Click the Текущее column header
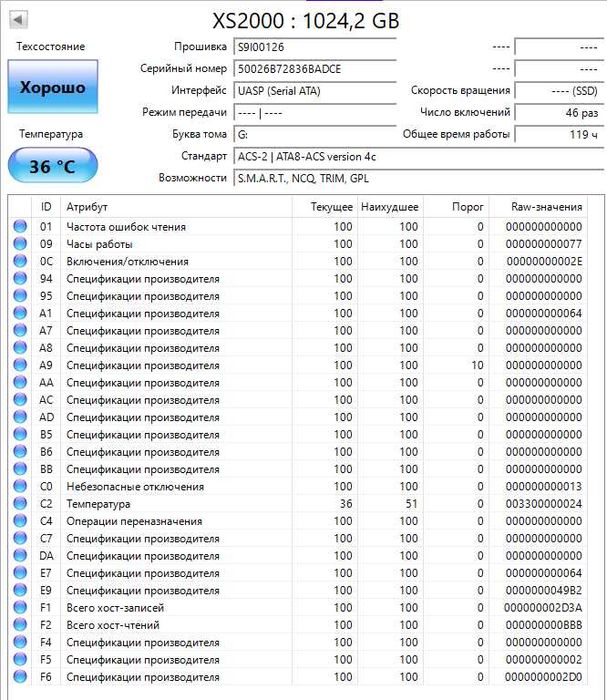Viewport: 607px width, 700px height. click(x=324, y=207)
